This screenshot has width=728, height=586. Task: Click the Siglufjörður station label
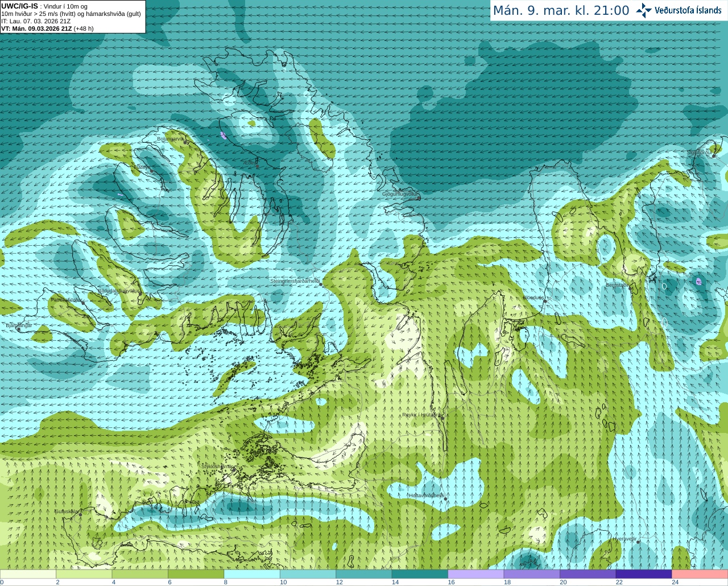pos(700,152)
